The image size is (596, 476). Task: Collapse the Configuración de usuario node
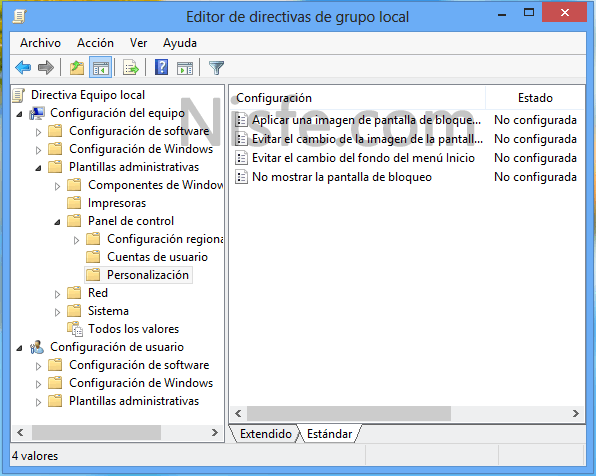pyautogui.click(x=19, y=348)
